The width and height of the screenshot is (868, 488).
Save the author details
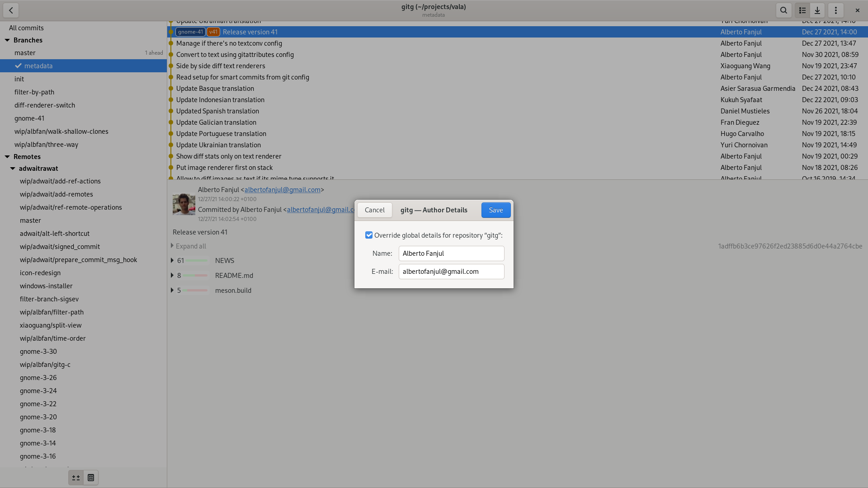pos(496,210)
